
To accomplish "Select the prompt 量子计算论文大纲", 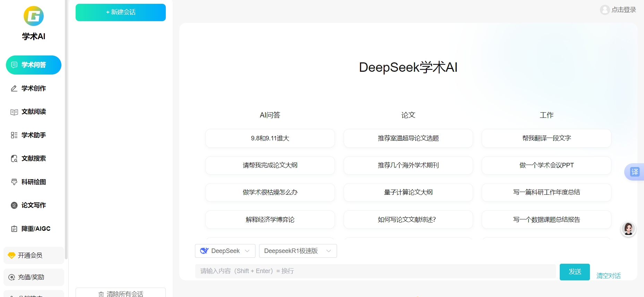I will (408, 192).
